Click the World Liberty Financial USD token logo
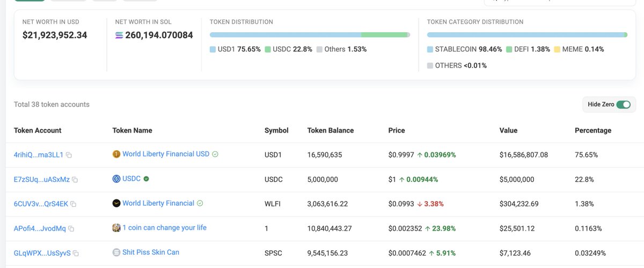 [x=116, y=154]
